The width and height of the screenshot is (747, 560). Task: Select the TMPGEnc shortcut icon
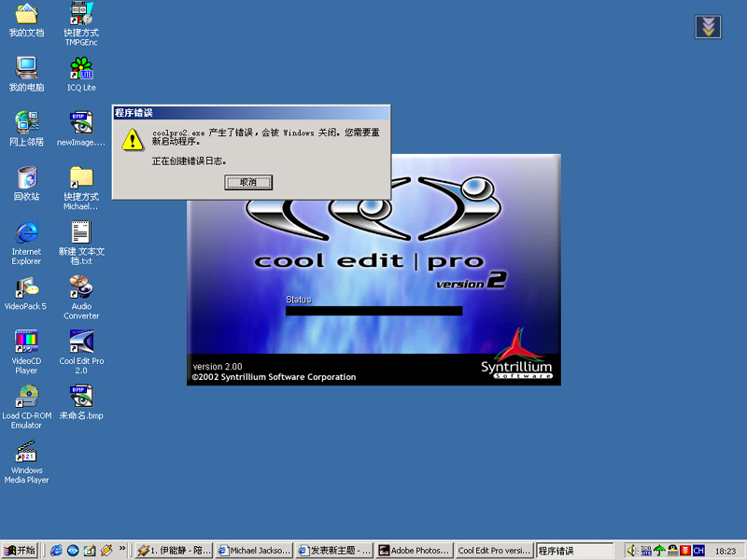[x=81, y=24]
